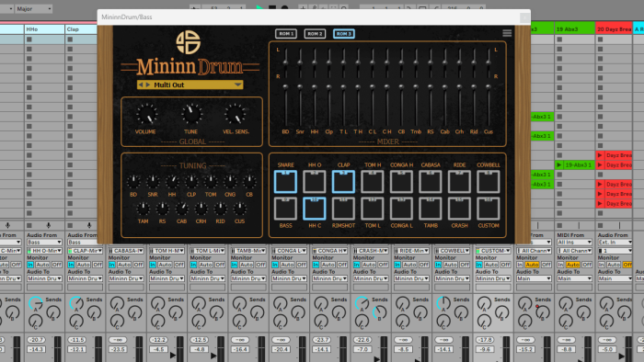Click the BD pan slider
Screen dimensions: 644x362
click(285, 62)
